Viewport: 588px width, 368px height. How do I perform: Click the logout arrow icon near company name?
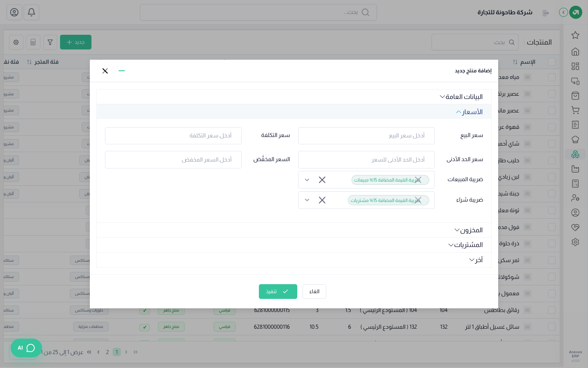click(546, 13)
